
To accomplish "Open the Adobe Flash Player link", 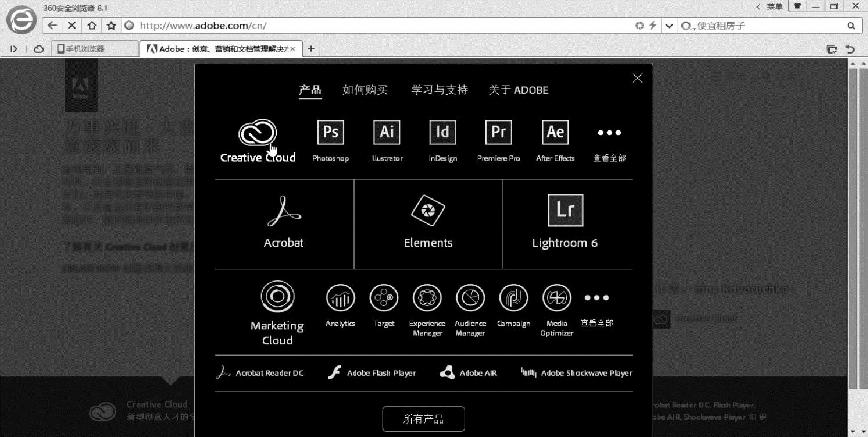I will pos(372,373).
